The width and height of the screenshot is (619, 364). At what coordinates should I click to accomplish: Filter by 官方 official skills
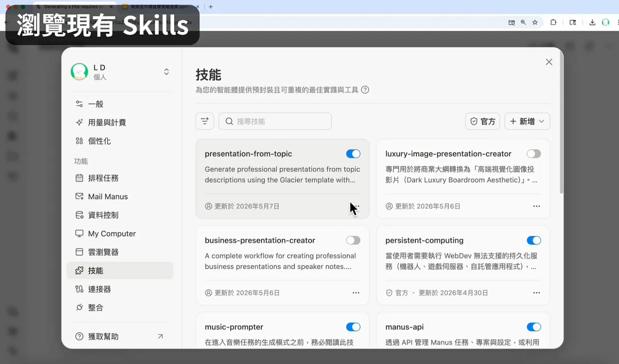coord(482,121)
